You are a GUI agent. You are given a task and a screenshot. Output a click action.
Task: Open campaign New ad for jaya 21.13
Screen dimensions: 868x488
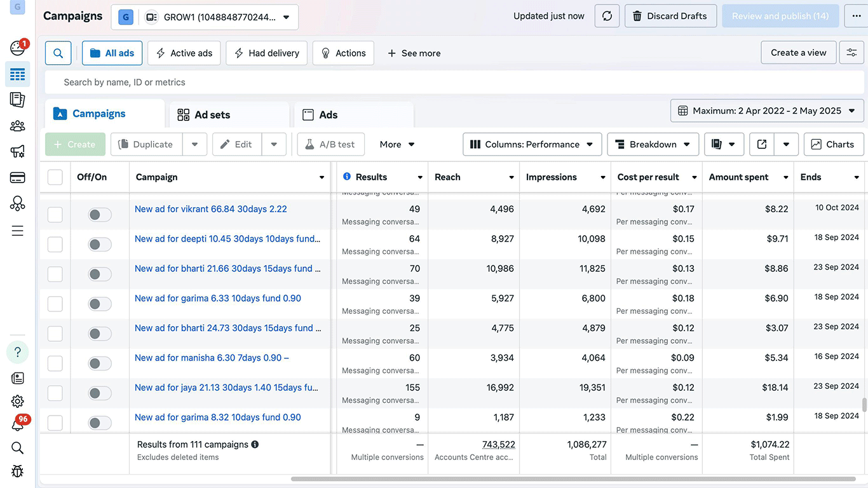click(x=227, y=388)
